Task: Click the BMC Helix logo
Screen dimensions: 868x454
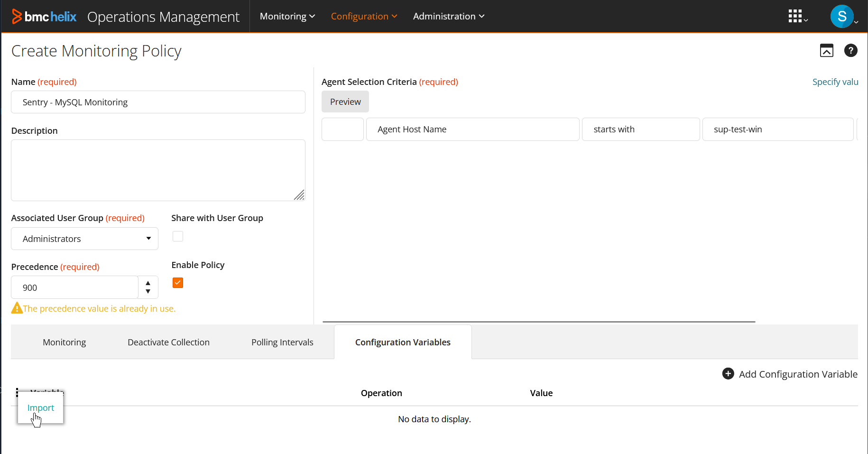Action: (44, 16)
